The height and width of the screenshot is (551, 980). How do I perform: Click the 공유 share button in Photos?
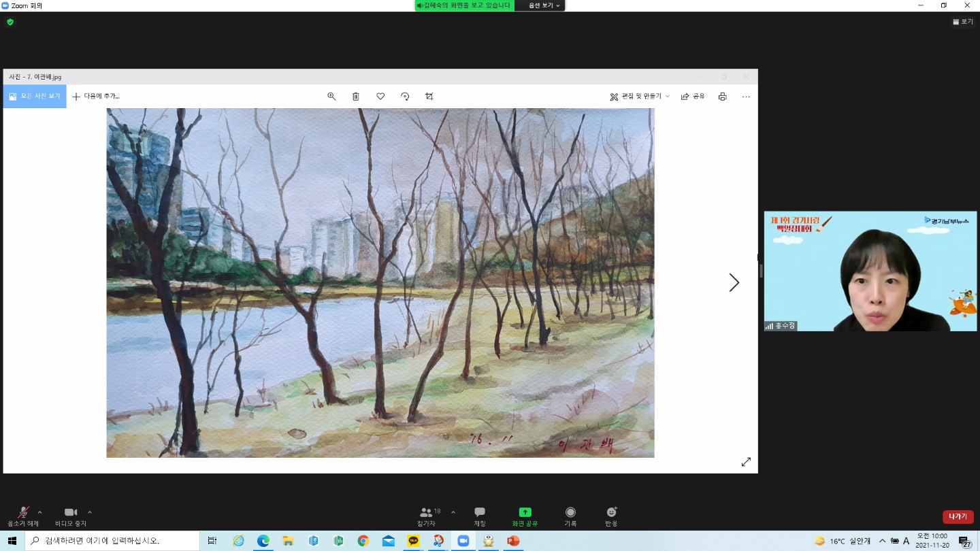[693, 97]
